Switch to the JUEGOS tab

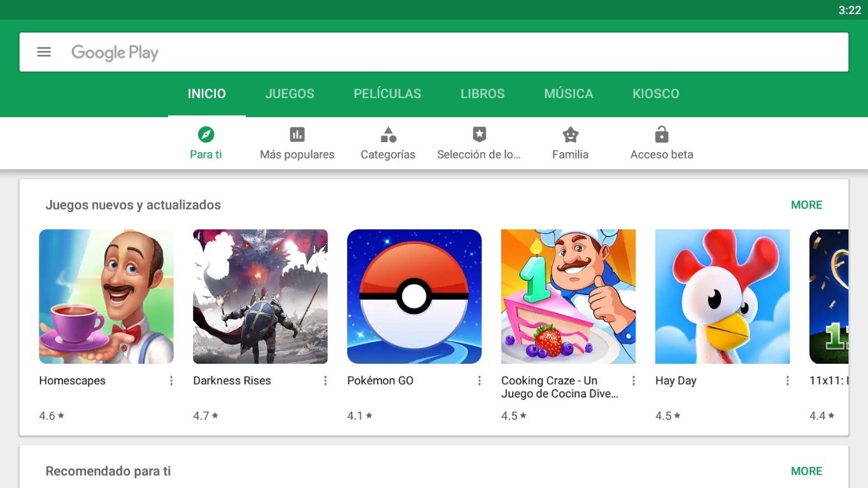click(289, 93)
